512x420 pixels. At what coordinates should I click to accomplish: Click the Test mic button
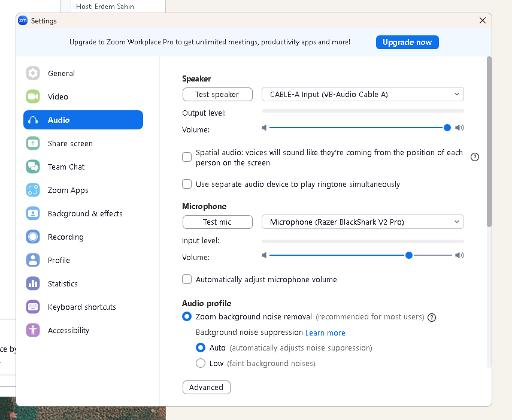217,222
